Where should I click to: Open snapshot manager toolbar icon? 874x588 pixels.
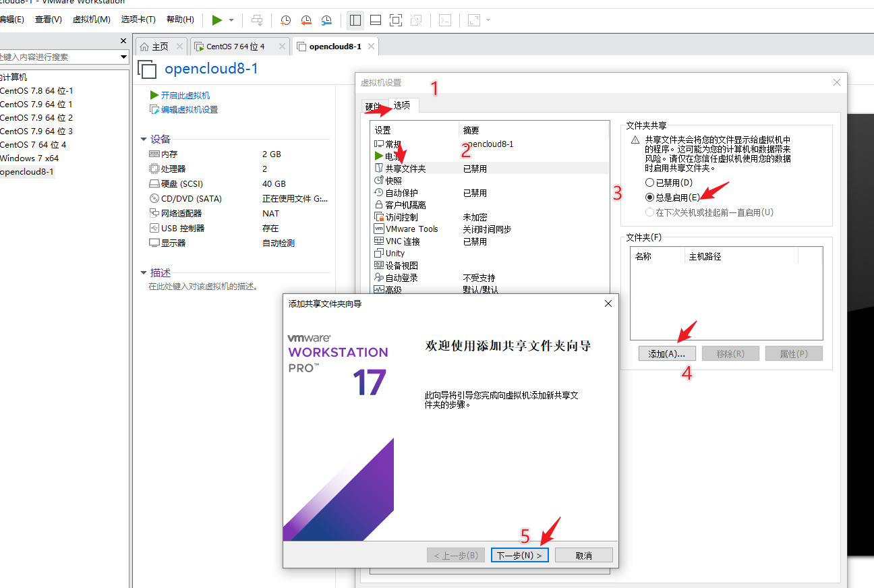tap(326, 20)
